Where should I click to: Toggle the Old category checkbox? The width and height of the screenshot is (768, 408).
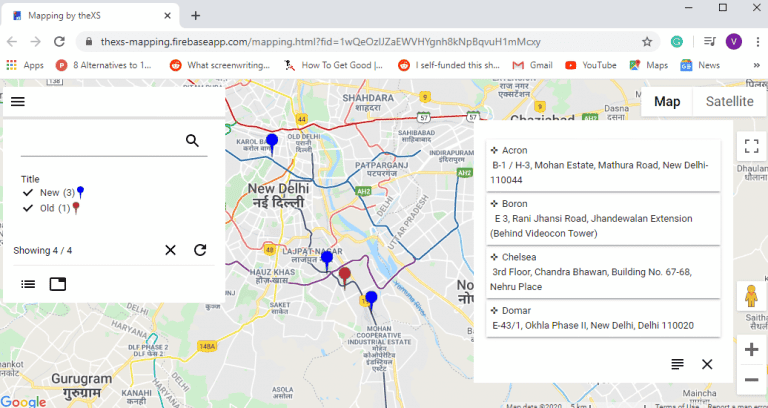(27, 208)
